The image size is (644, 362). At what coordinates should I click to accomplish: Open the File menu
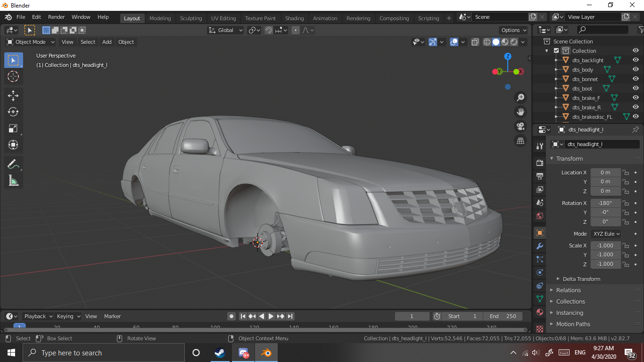click(21, 17)
